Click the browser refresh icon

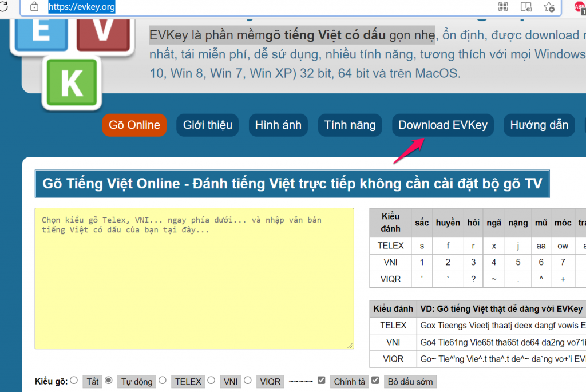[x=3, y=7]
